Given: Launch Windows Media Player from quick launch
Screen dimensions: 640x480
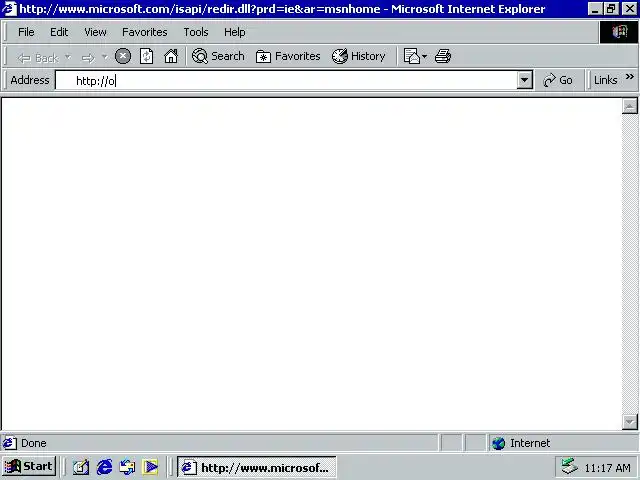Looking at the screenshot, I should [x=150, y=467].
